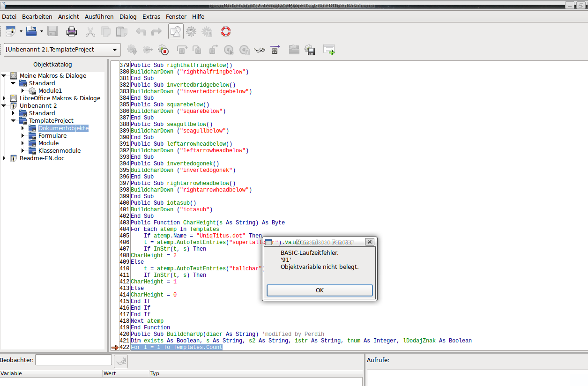Toggle the Object Catalog panel button
588x386 pixels.
point(176,31)
